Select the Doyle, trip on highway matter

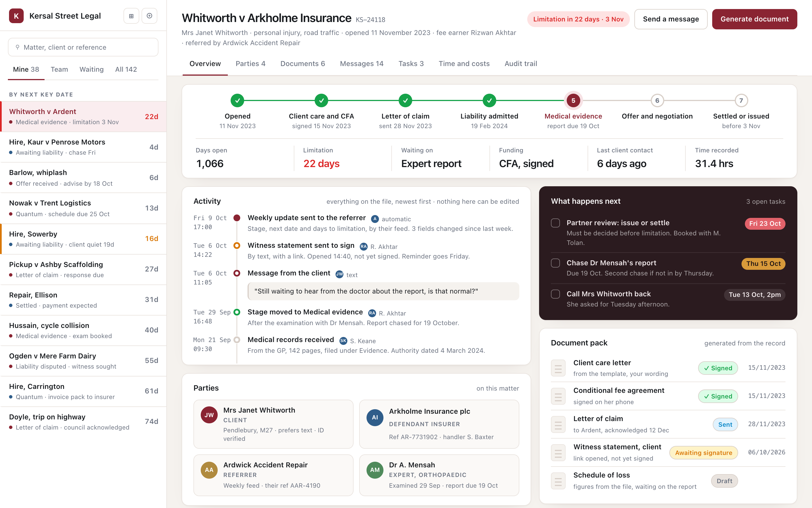pyautogui.click(x=83, y=422)
